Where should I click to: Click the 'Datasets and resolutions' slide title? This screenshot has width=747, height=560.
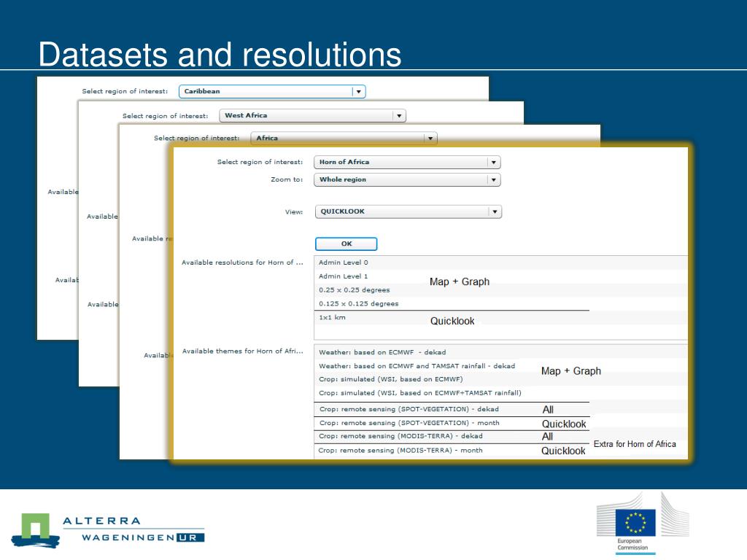click(220, 54)
